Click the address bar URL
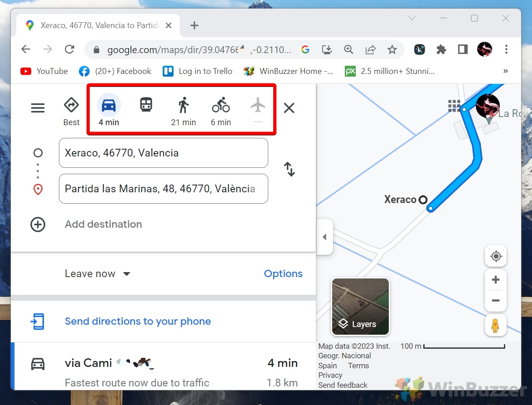 click(199, 49)
